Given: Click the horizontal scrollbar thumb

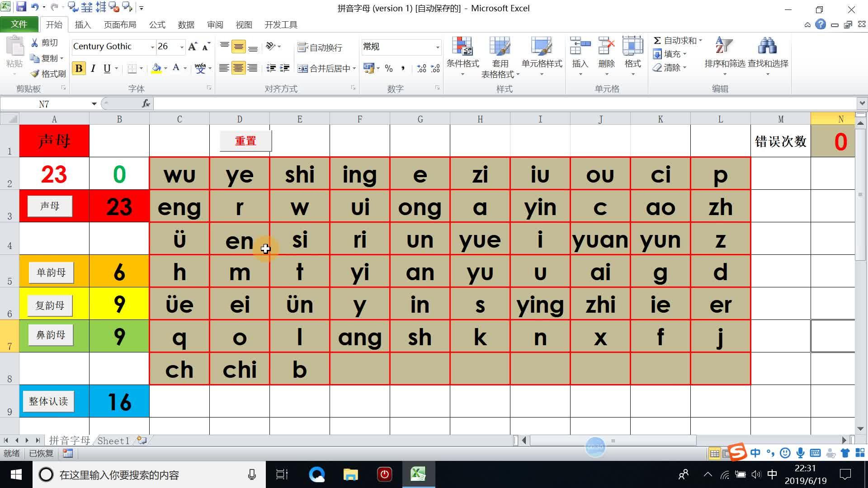Looking at the screenshot, I should point(613,441).
